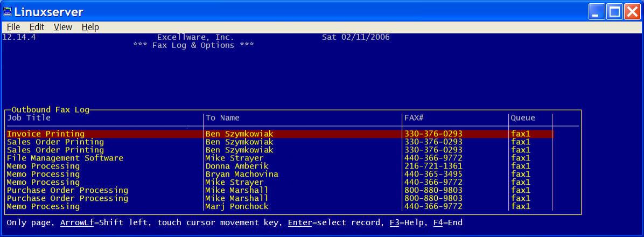The height and width of the screenshot is (237, 644).
Task: Close the Linuxserver window
Action: point(632,11)
